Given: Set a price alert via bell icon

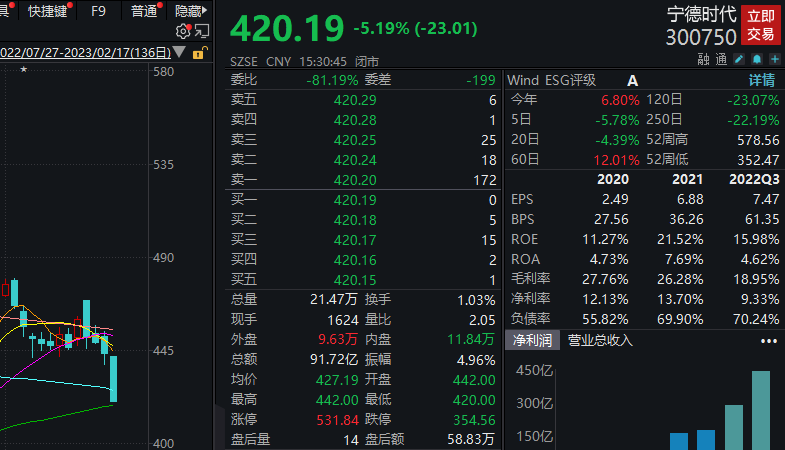Looking at the screenshot, I should (x=757, y=60).
